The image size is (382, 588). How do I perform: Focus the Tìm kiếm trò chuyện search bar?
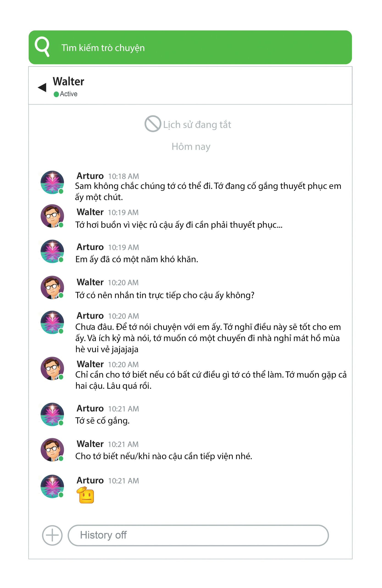pos(190,48)
